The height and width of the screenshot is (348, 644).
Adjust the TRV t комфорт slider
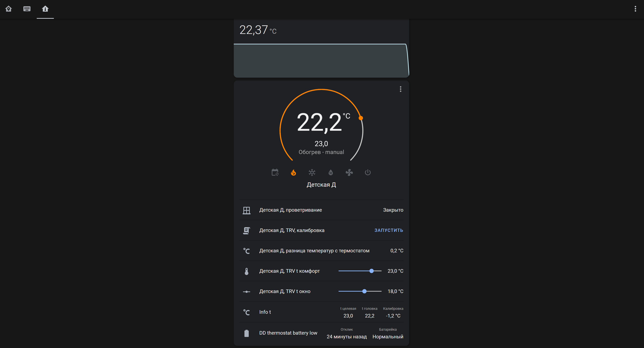(360, 271)
